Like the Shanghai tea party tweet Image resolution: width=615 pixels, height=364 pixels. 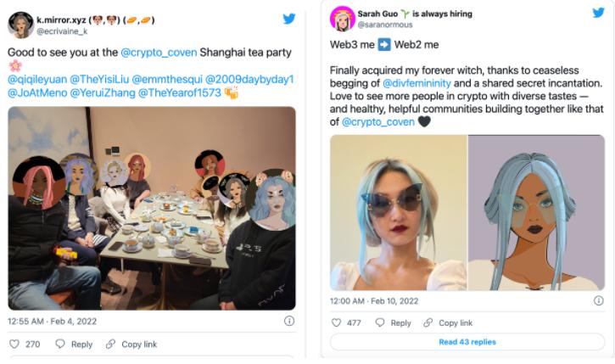coord(14,344)
